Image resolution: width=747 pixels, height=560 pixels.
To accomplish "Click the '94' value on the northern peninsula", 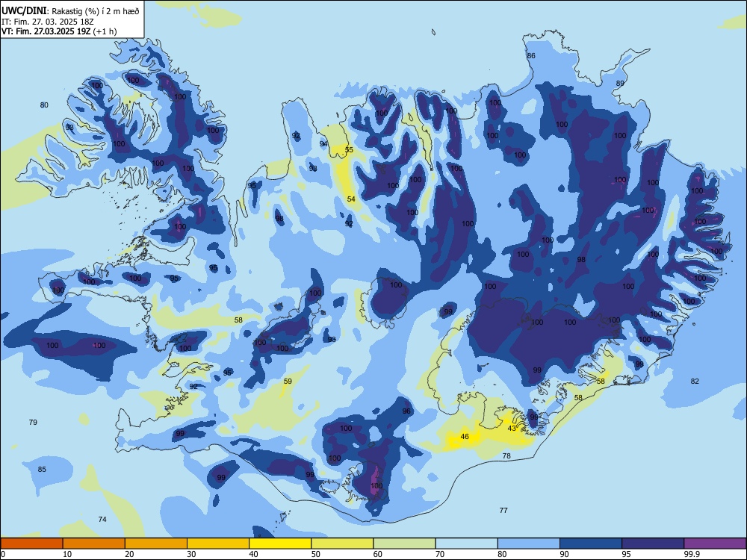I will click(323, 144).
